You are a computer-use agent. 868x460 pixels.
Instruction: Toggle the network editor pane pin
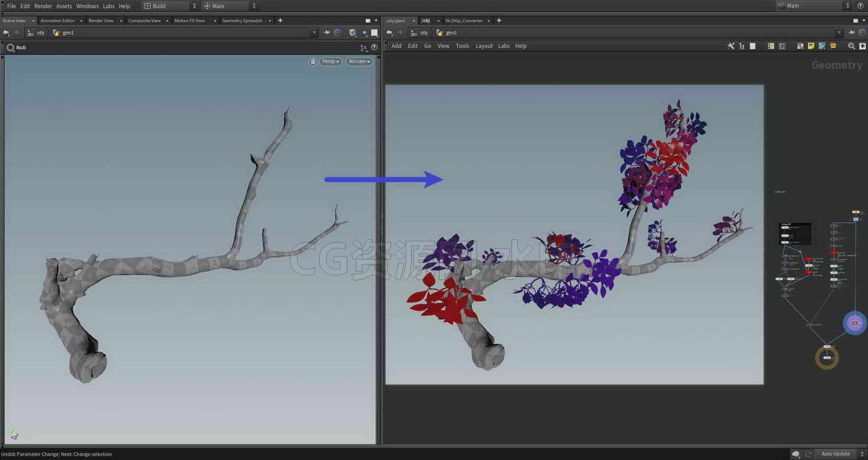tap(852, 32)
